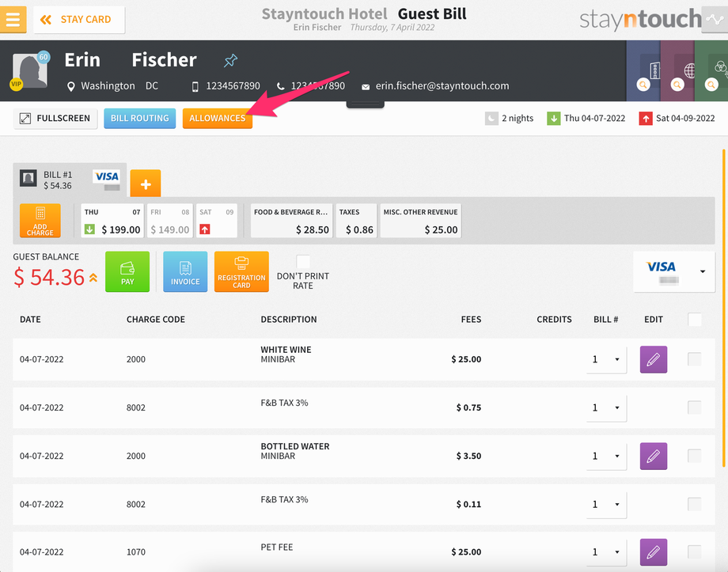Select Food & Beverage revenue summary tab
The height and width of the screenshot is (572, 728).
(x=291, y=221)
